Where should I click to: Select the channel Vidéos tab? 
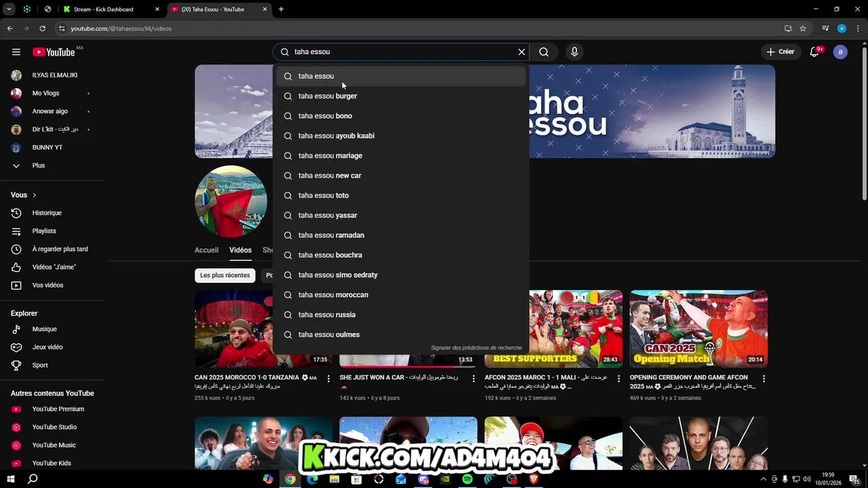click(x=240, y=250)
